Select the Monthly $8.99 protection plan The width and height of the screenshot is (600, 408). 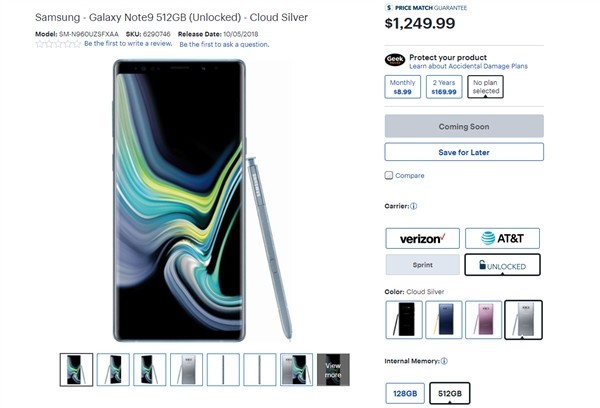pyautogui.click(x=402, y=88)
